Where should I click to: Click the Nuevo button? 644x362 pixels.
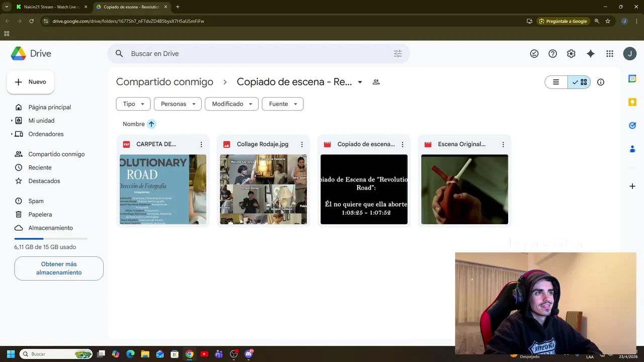click(x=30, y=82)
